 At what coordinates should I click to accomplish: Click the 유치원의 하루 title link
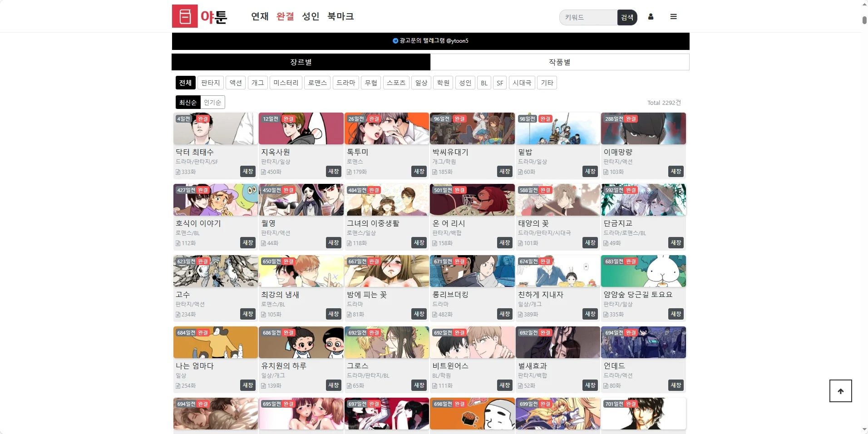284,366
